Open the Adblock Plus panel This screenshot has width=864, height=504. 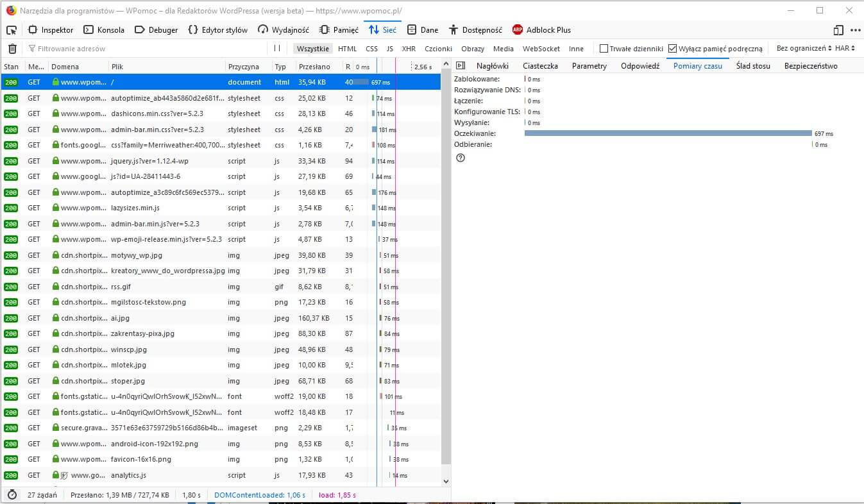(x=541, y=30)
